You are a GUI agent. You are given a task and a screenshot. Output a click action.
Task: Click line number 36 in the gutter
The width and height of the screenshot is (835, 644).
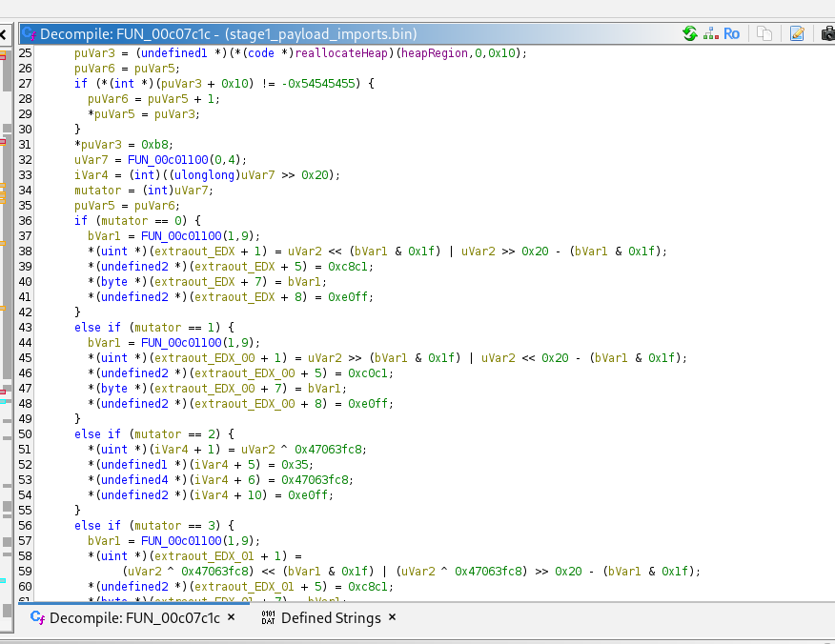25,221
